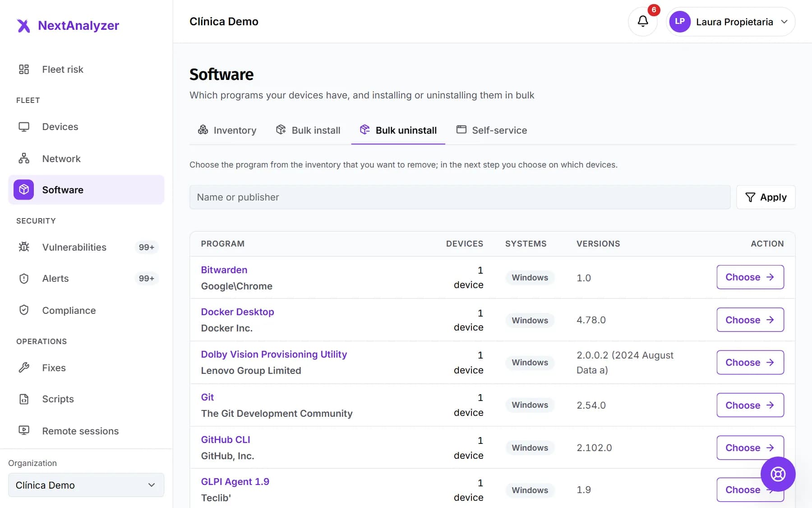The image size is (812, 508).
Task: Click the Inventory tab icon
Action: coord(203,130)
